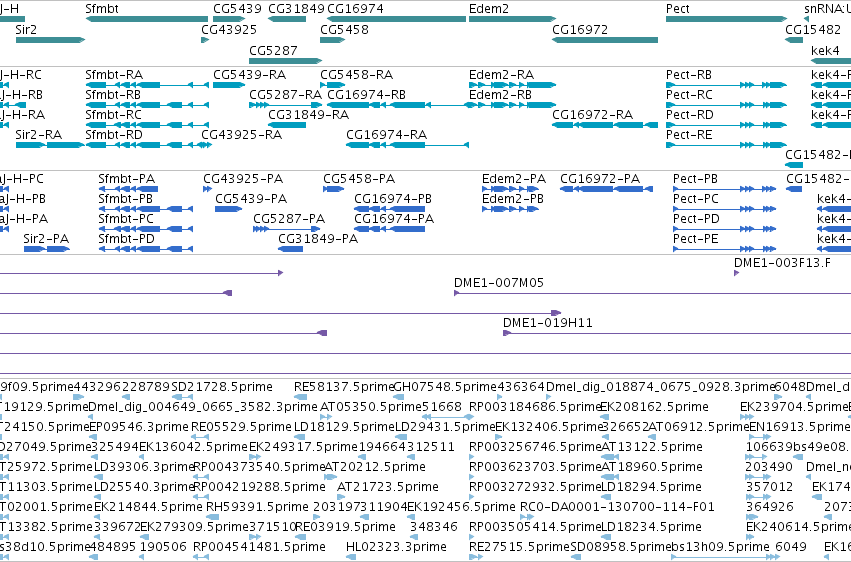Viewport: 851px width, 562px height.
Task: Open the EK208162.5prime cDNA label
Action: 654,407
